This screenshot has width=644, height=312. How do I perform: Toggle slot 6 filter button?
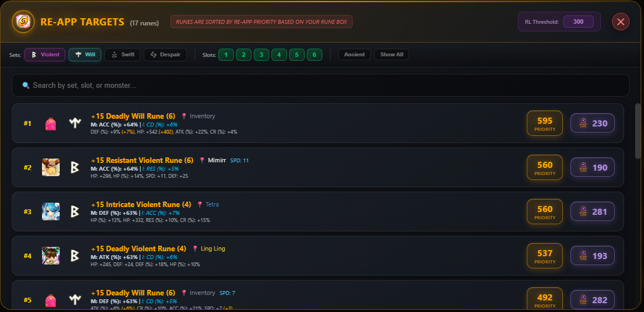[x=314, y=55]
